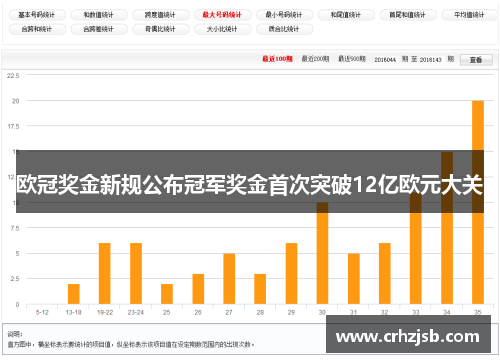This screenshot has height=362, width=500.
Task: Switch to the 和尾值统计 tab
Action: point(346,15)
